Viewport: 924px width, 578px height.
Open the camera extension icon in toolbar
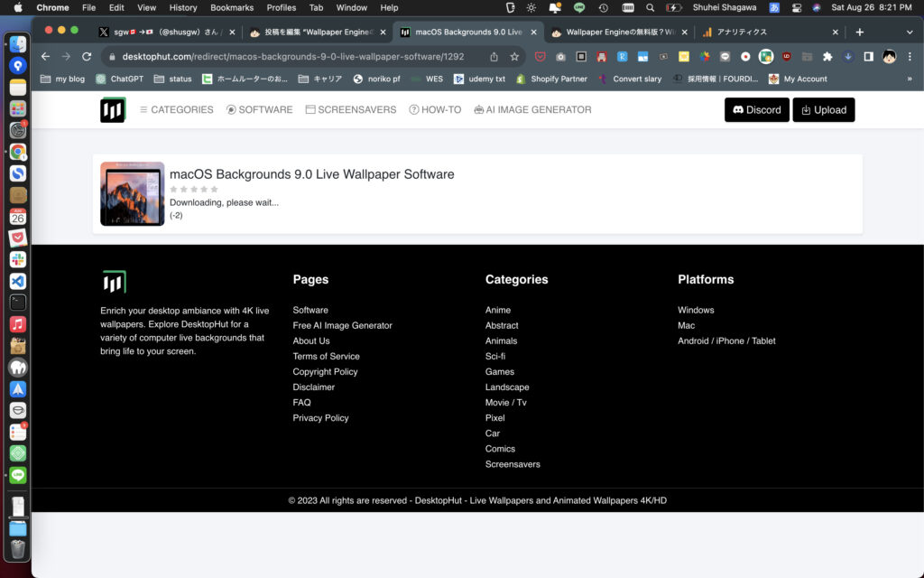tap(560, 57)
